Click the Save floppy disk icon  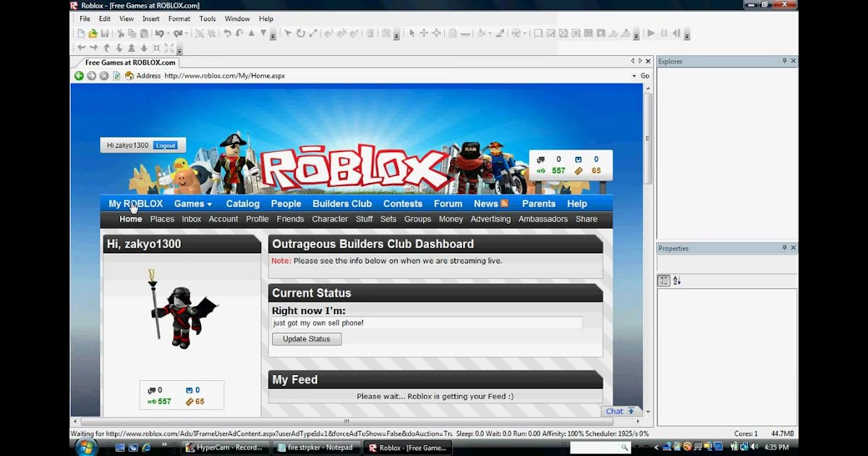pos(104,33)
